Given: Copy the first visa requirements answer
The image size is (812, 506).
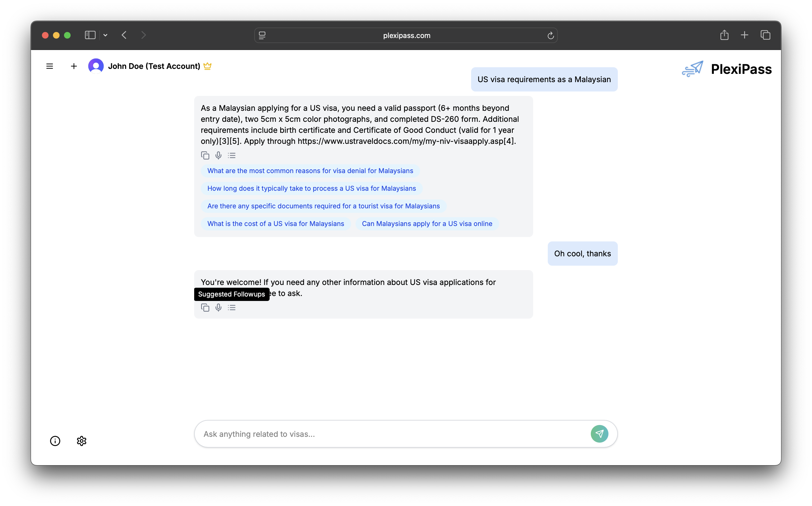Looking at the screenshot, I should pos(205,156).
